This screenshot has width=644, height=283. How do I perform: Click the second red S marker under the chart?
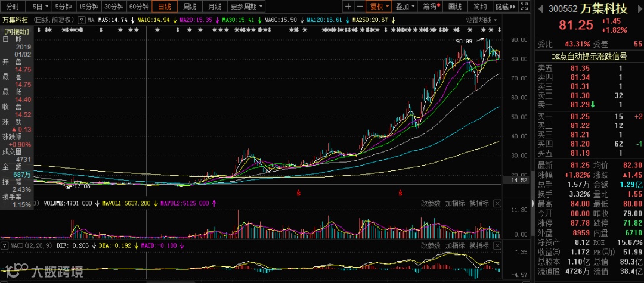pyautogui.click(x=400, y=192)
